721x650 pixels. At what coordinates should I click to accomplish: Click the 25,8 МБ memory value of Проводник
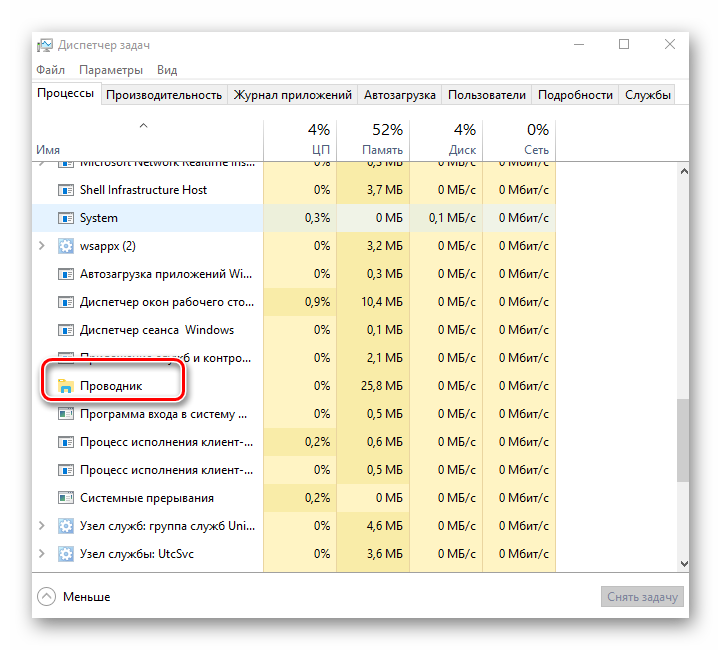(382, 386)
